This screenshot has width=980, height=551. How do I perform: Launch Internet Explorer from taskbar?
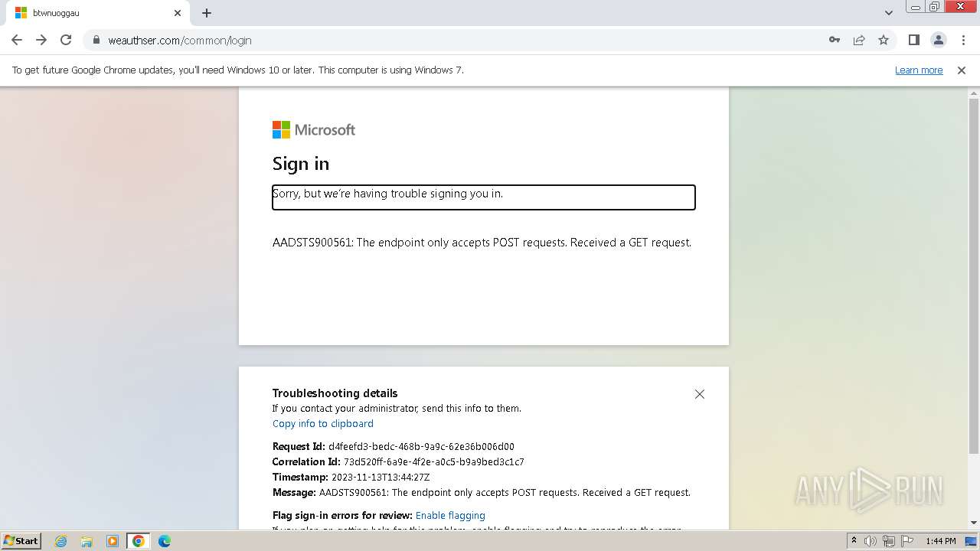pos(60,541)
